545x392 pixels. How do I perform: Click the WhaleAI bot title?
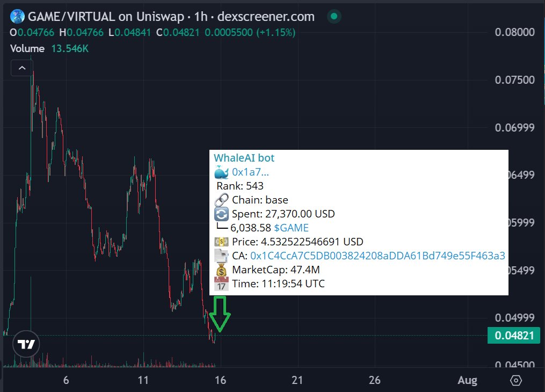pos(244,158)
